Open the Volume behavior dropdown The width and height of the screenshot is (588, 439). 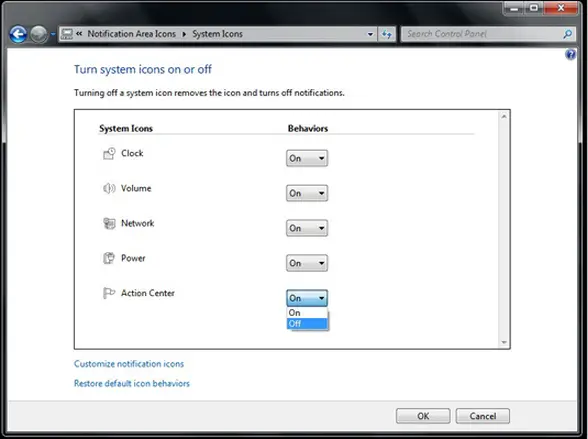click(x=307, y=193)
